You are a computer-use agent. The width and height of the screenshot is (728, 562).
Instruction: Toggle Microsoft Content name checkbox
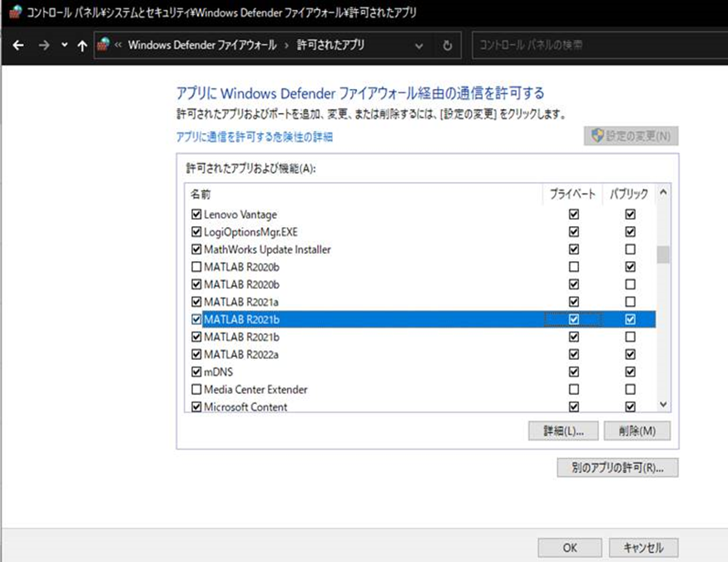tap(196, 407)
